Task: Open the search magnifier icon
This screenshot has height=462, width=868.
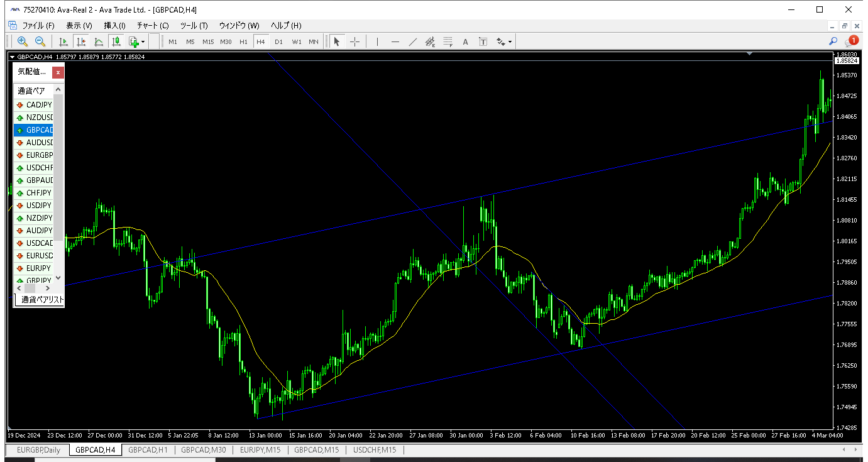Action: click(x=833, y=41)
